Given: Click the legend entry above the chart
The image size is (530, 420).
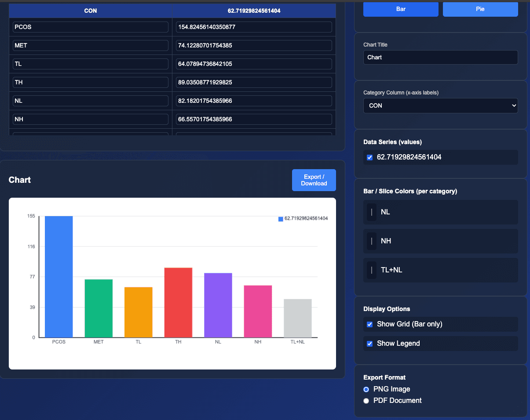Looking at the screenshot, I should (303, 218).
